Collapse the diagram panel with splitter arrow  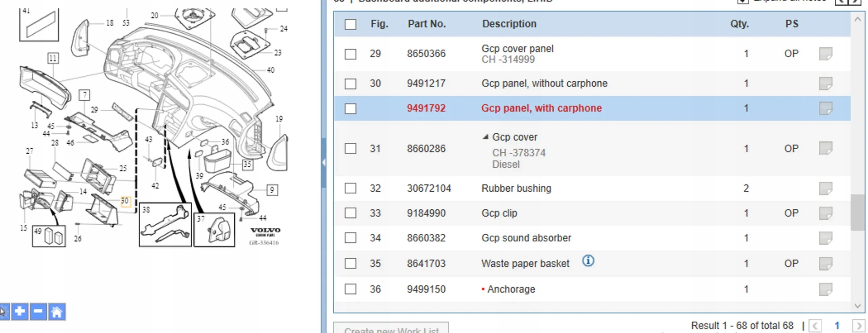(324, 163)
